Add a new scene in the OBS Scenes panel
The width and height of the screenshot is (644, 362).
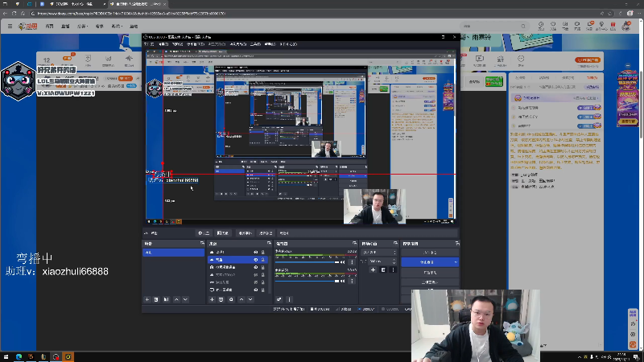click(x=147, y=299)
